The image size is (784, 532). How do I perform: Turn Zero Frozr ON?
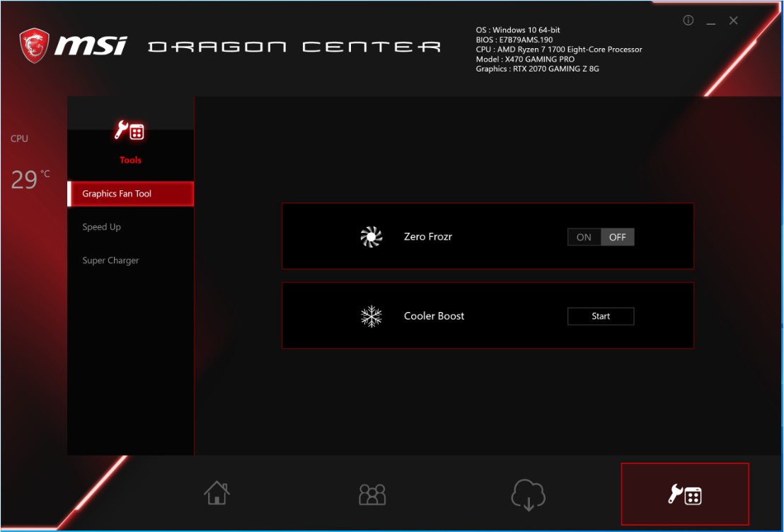584,237
